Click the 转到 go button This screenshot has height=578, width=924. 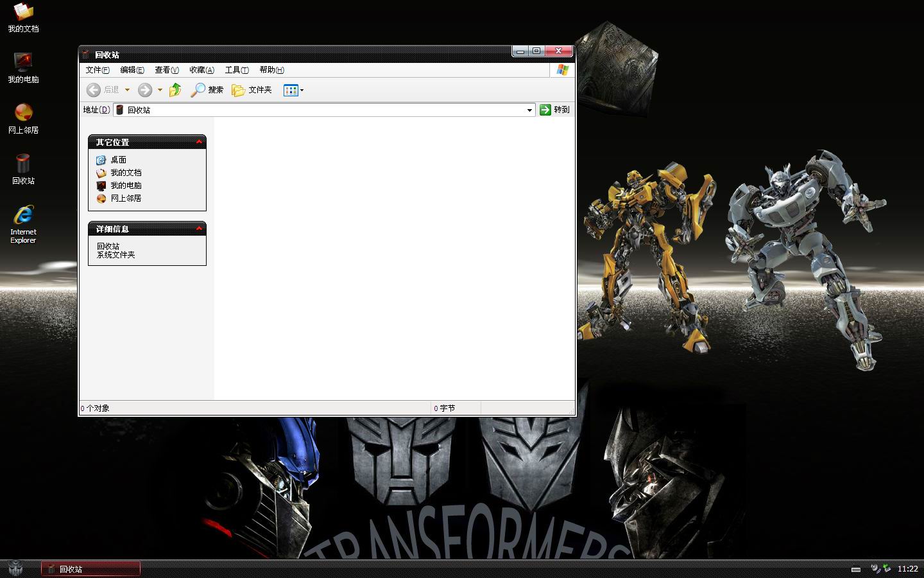[x=554, y=110]
